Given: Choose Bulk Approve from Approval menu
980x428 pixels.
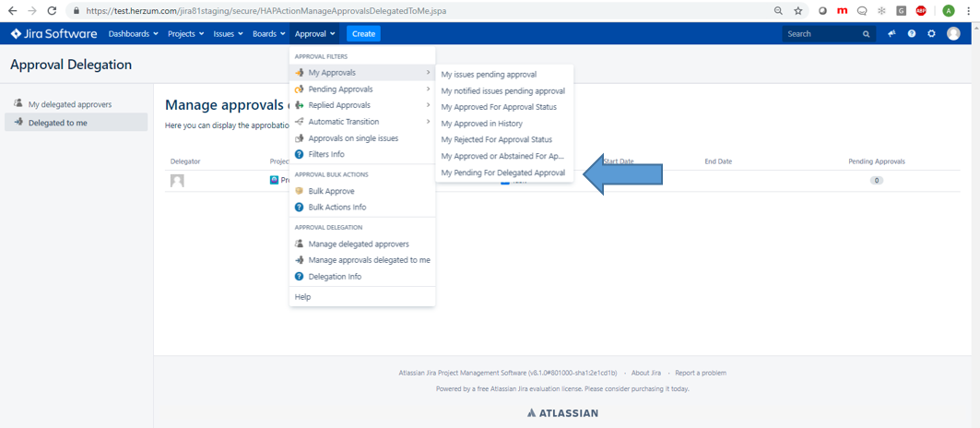Looking at the screenshot, I should (x=330, y=191).
